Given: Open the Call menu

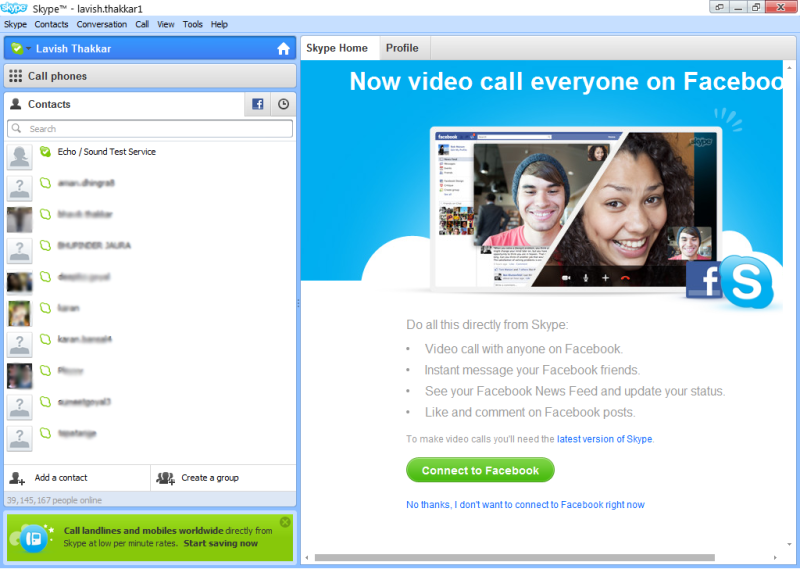Looking at the screenshot, I should point(142,24).
